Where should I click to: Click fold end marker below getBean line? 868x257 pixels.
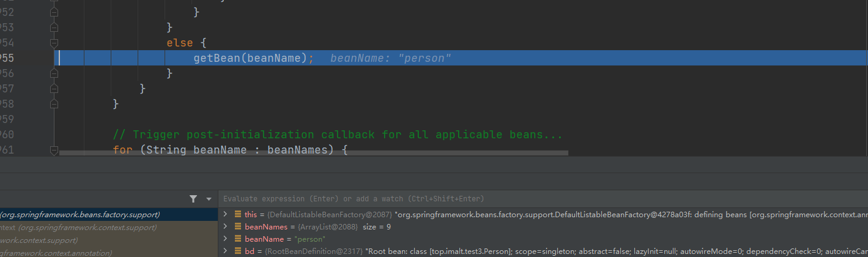point(54,73)
